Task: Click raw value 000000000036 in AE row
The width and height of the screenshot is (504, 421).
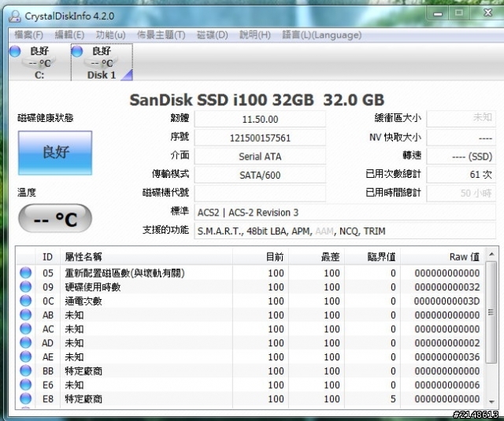Action: pos(447,356)
